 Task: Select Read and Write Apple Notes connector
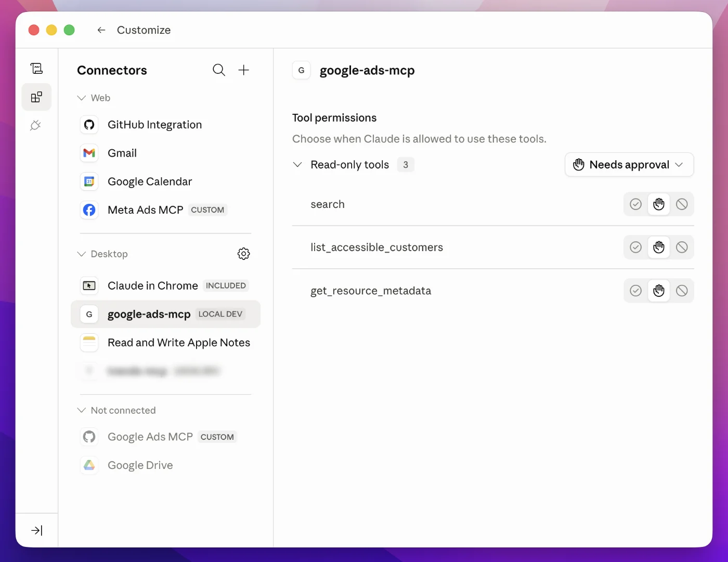pyautogui.click(x=165, y=343)
